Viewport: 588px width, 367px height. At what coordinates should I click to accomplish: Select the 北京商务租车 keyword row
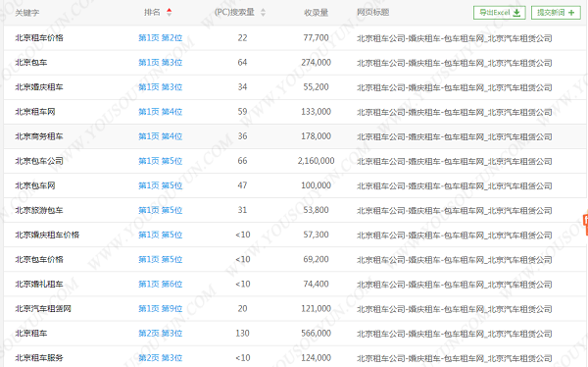point(295,136)
